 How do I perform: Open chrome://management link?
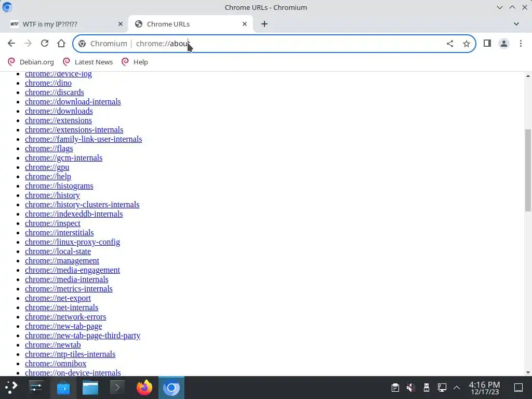pyautogui.click(x=62, y=261)
